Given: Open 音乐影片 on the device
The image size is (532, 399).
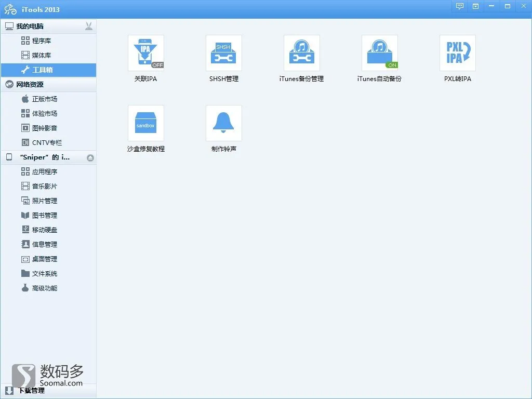Looking at the screenshot, I should coord(48,187).
